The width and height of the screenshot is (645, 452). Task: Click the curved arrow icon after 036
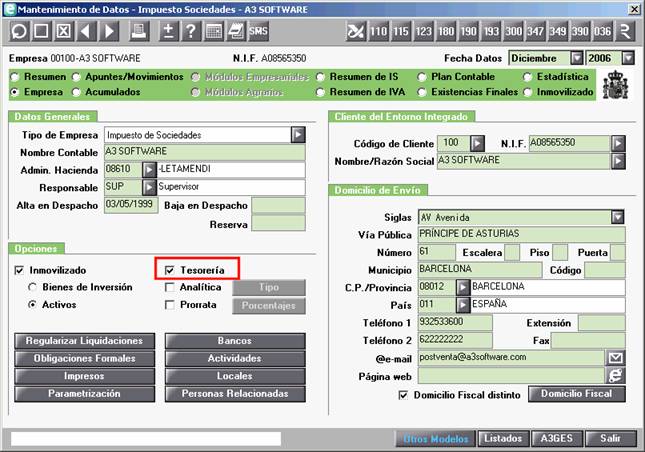click(x=625, y=31)
